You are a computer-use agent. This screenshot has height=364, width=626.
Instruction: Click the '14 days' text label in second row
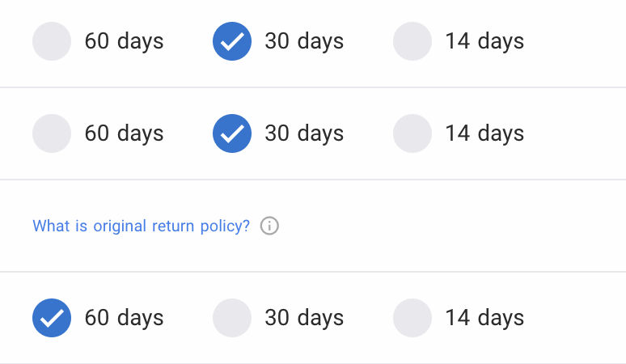(484, 133)
